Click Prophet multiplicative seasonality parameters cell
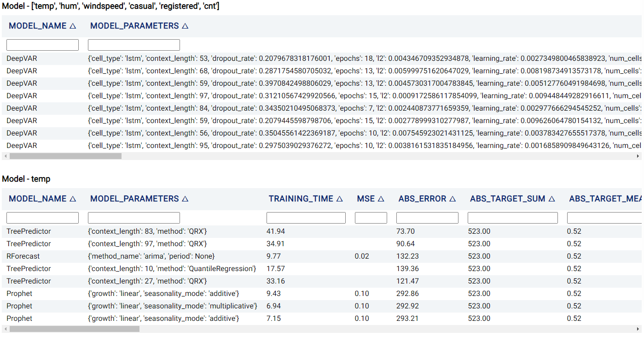 pos(173,306)
